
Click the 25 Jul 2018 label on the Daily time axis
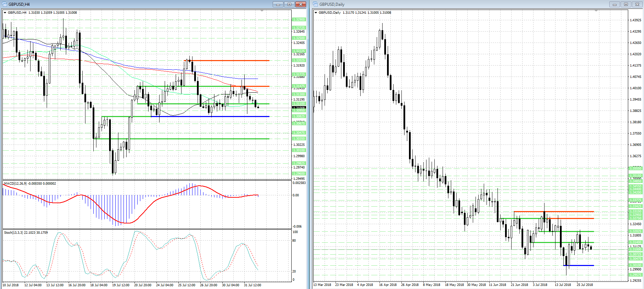tap(585, 285)
